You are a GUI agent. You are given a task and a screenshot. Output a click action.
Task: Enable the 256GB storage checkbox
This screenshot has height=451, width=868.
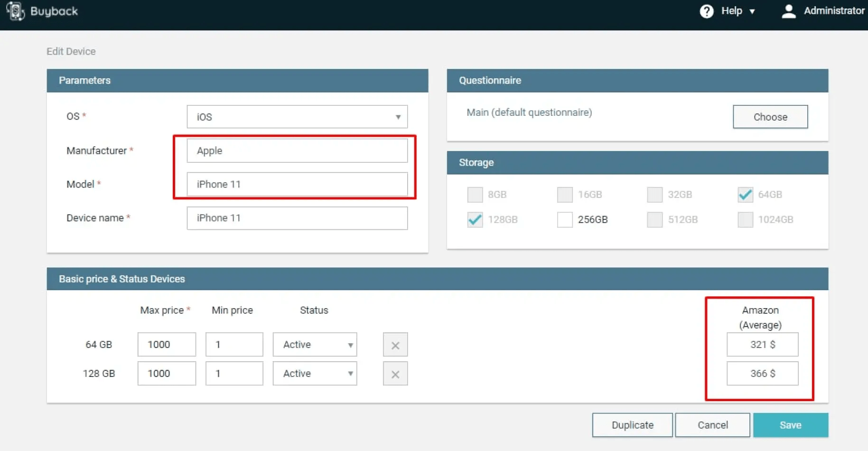pyautogui.click(x=565, y=220)
